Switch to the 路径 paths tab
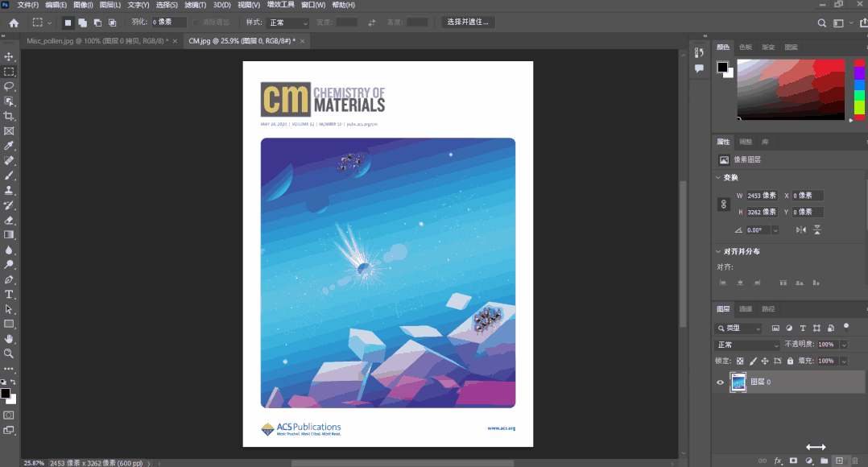The width and height of the screenshot is (868, 467). pos(768,308)
